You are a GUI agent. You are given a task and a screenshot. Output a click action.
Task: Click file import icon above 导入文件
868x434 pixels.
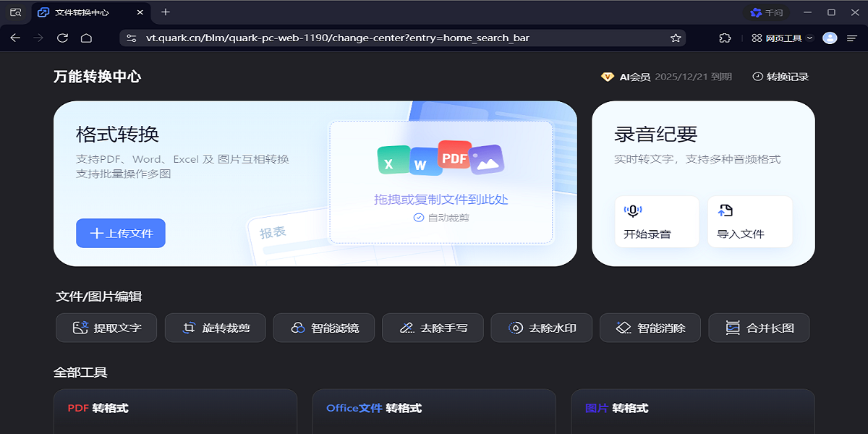pyautogui.click(x=726, y=210)
